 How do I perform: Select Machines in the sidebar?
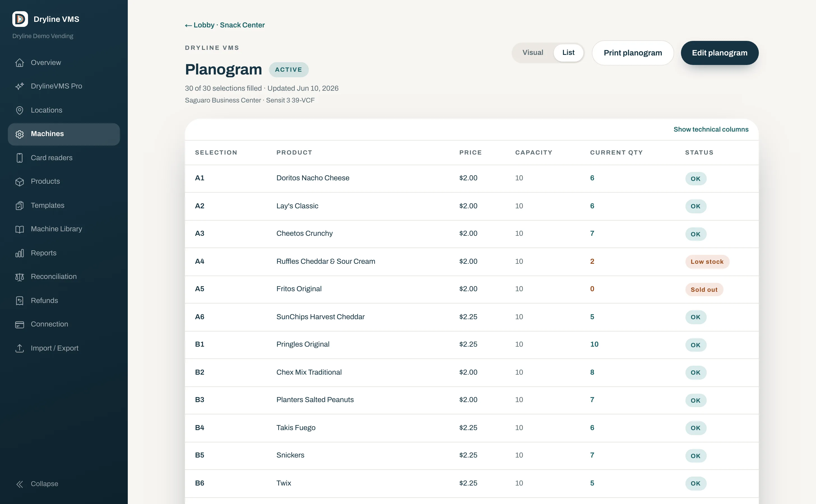click(64, 134)
